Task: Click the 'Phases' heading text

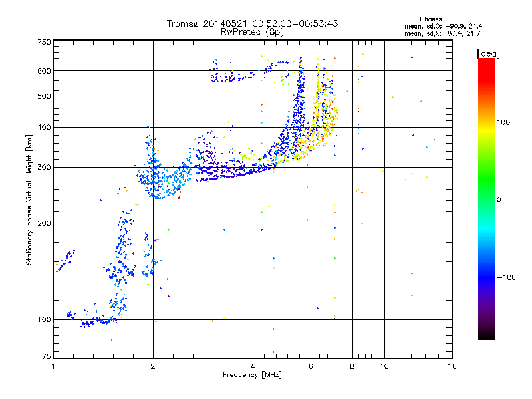Action: 430,19
